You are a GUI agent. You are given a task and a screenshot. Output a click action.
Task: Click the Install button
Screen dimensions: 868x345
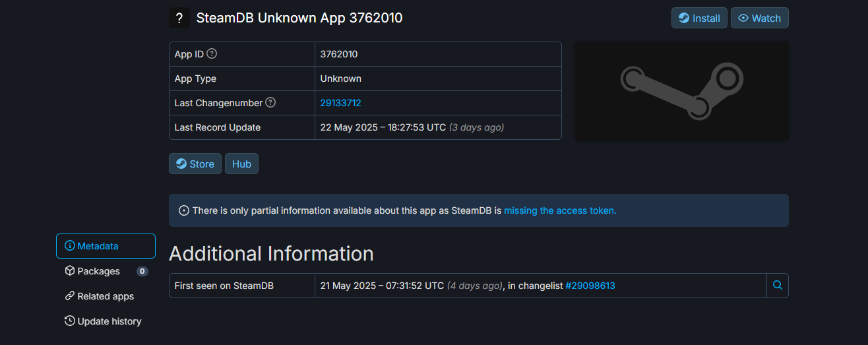699,18
